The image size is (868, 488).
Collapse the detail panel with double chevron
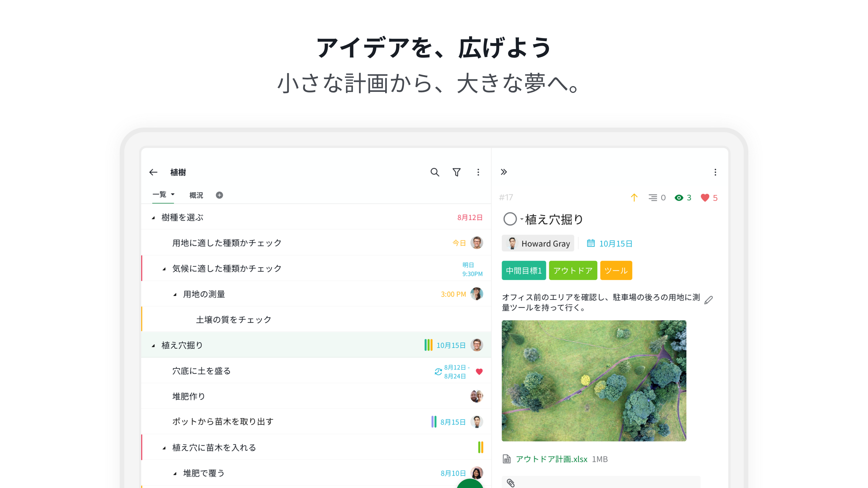(x=504, y=172)
